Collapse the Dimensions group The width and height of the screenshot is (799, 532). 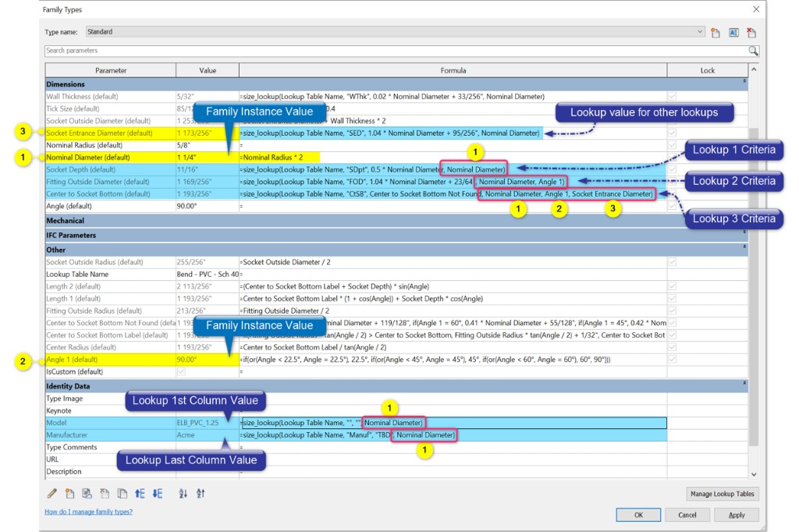pos(744,82)
